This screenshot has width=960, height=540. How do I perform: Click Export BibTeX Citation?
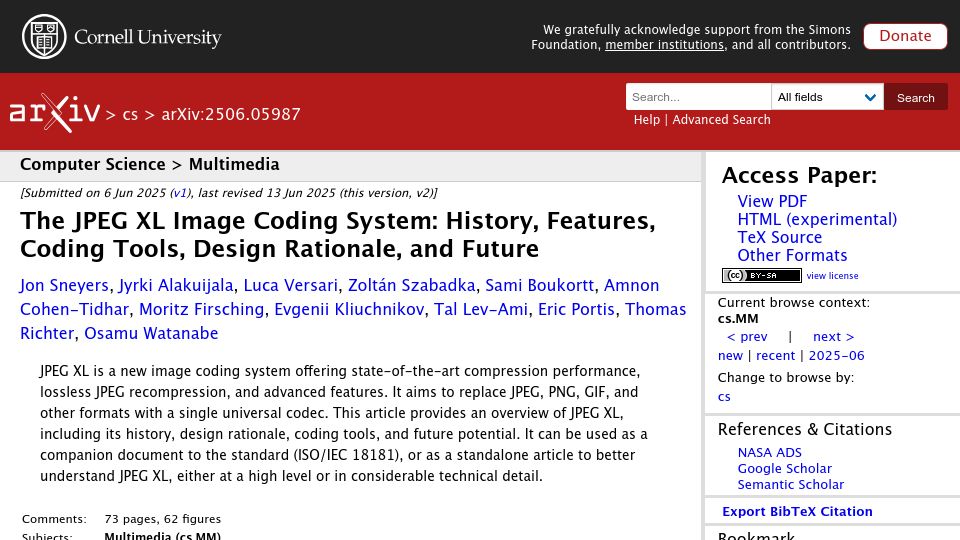point(797,512)
